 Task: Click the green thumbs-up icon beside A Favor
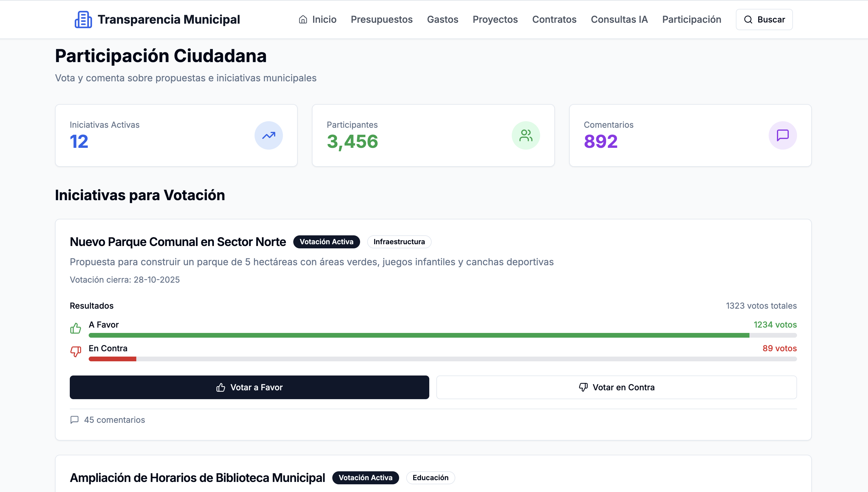coord(76,328)
